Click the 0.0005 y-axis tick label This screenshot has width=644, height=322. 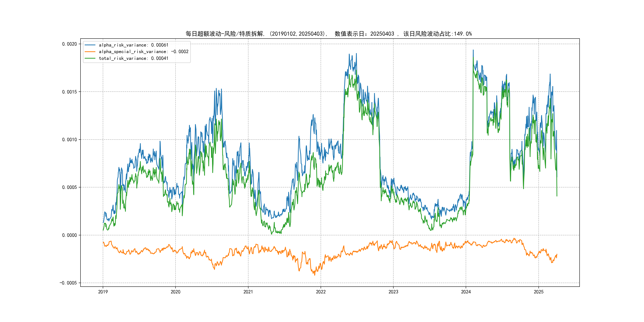pyautogui.click(x=70, y=187)
